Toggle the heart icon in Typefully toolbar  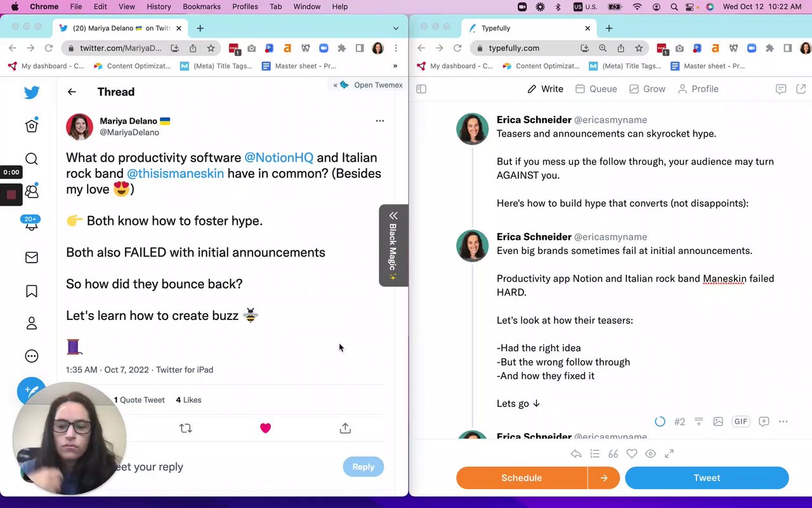632,453
